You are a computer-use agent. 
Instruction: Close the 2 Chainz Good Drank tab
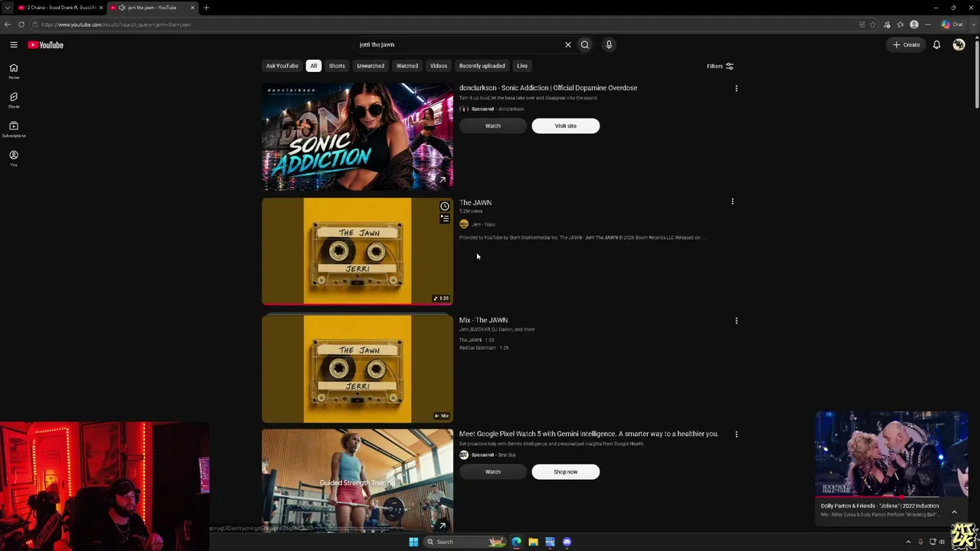point(101,8)
